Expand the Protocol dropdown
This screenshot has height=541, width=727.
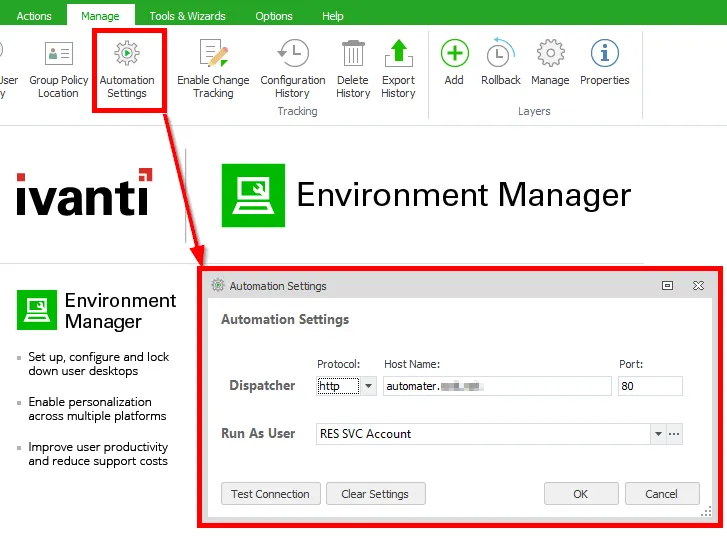pos(368,386)
